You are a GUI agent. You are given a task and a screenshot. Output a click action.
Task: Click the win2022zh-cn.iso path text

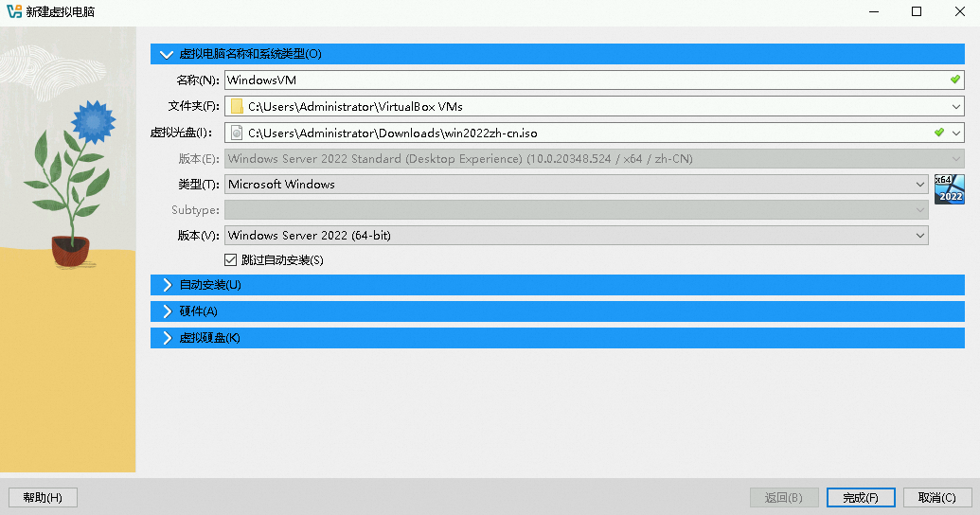(x=393, y=133)
